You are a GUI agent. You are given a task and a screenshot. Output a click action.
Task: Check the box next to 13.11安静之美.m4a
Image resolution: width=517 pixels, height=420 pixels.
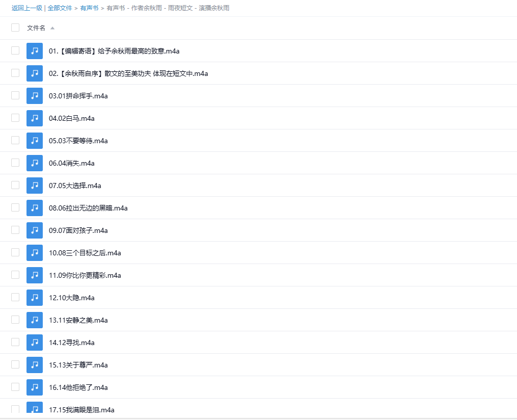[15, 320]
